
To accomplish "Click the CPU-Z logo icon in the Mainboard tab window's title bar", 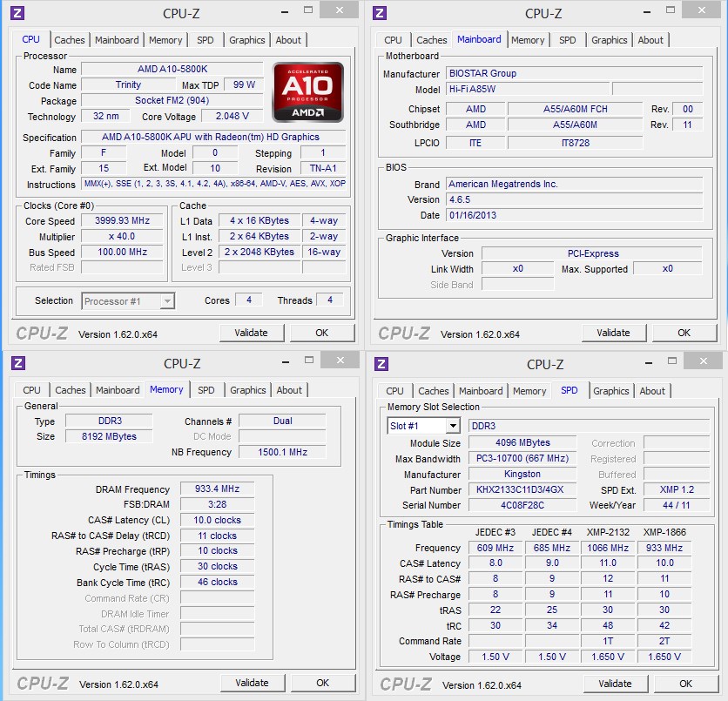I will pyautogui.click(x=380, y=12).
